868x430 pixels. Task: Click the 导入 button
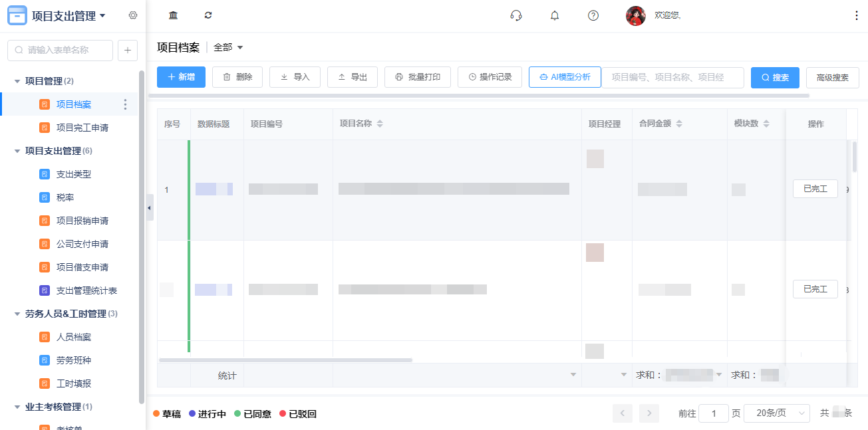(x=295, y=77)
